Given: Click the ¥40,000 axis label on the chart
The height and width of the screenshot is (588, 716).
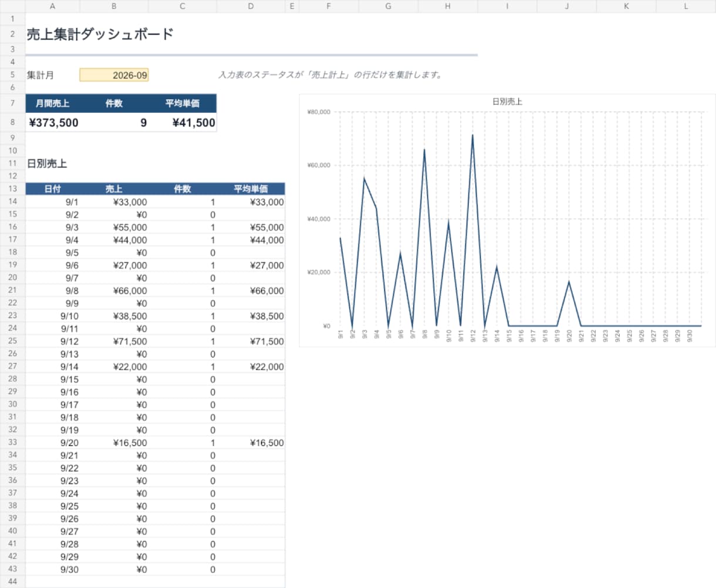Looking at the screenshot, I should point(319,219).
